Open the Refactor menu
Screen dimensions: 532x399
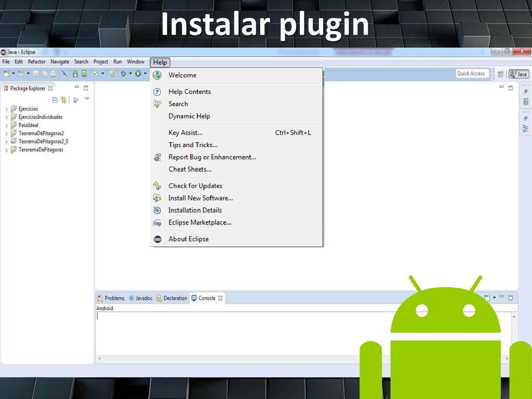pos(37,62)
